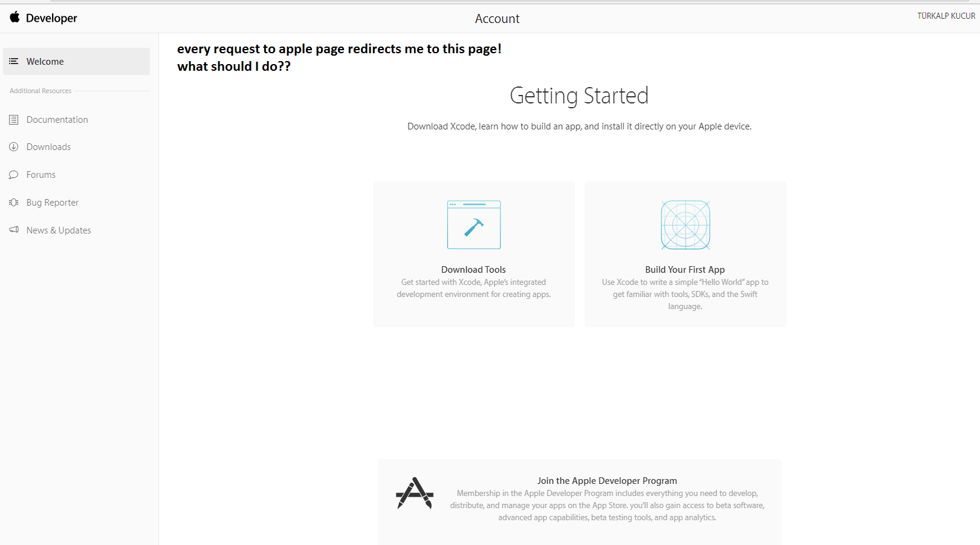Click the Downloads arrow icon
The height and width of the screenshot is (545, 980).
click(14, 147)
